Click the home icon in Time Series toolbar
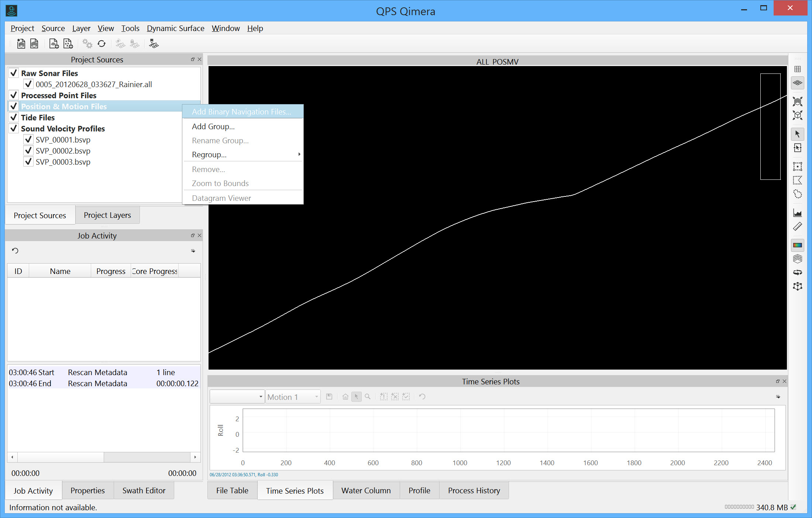The height and width of the screenshot is (518, 812). point(345,397)
